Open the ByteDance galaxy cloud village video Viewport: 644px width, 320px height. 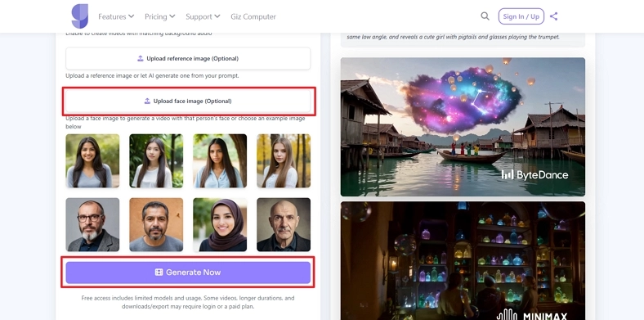tap(463, 127)
